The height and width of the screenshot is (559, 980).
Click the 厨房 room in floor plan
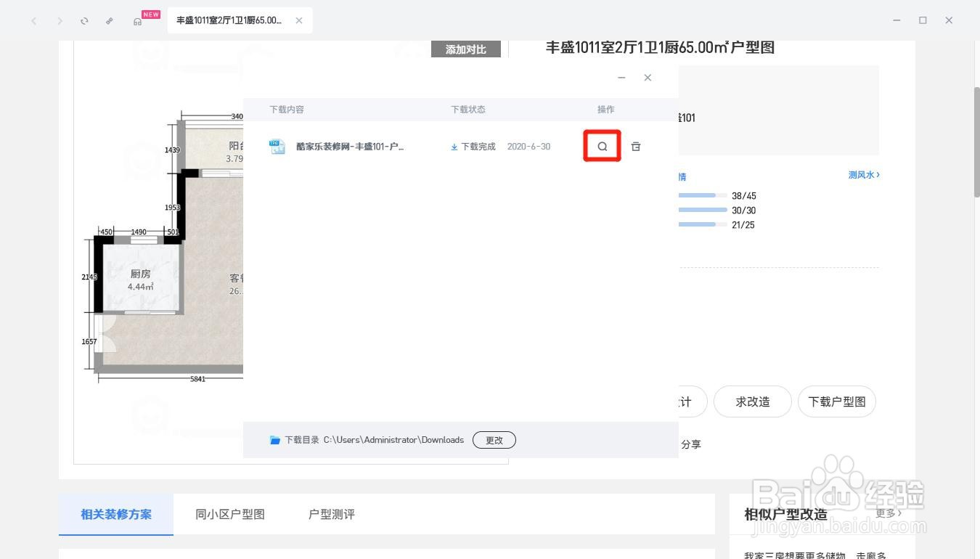tap(141, 279)
